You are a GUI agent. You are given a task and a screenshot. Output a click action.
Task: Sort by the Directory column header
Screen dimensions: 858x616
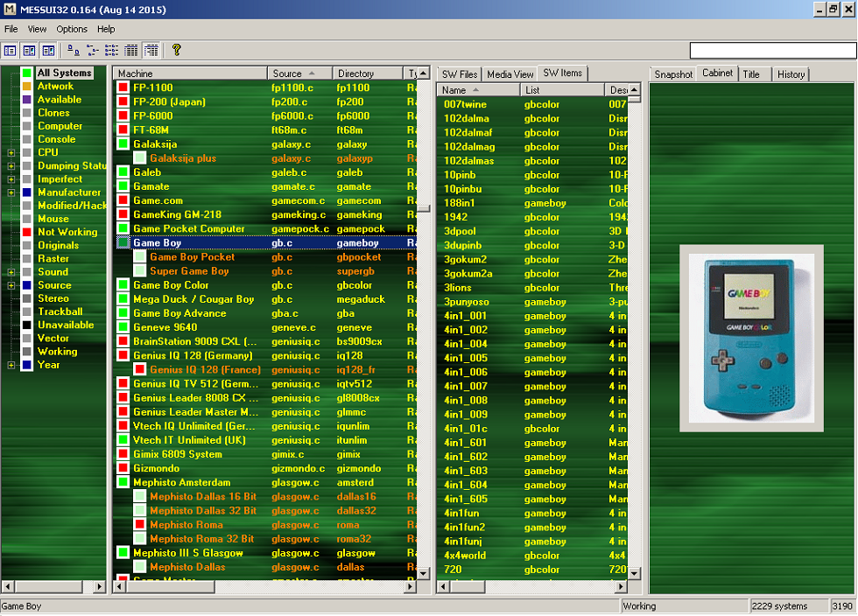[x=368, y=73]
